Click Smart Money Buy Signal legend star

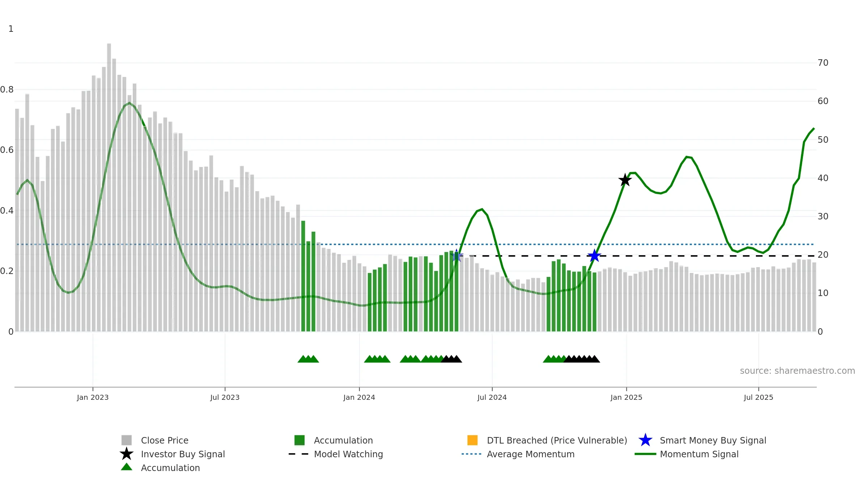click(x=645, y=440)
